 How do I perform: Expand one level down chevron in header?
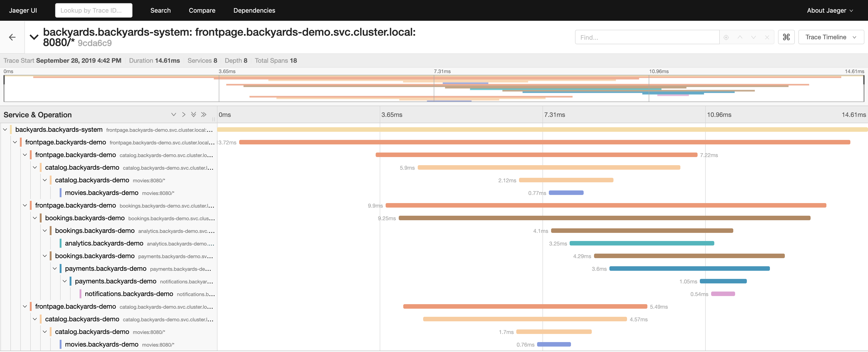pyautogui.click(x=174, y=114)
